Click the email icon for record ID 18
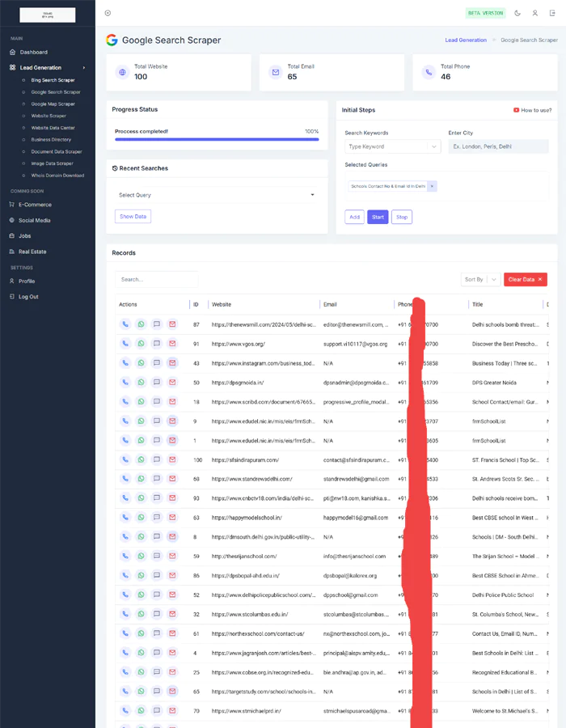 (172, 402)
